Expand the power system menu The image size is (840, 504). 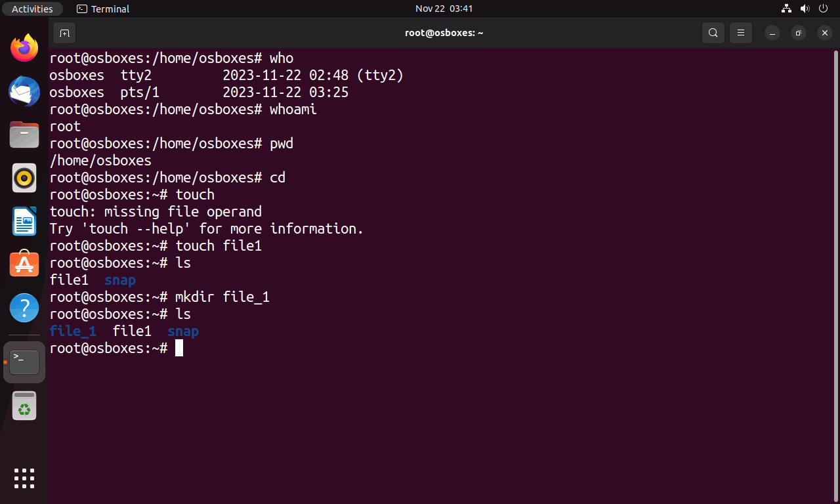pyautogui.click(x=824, y=9)
